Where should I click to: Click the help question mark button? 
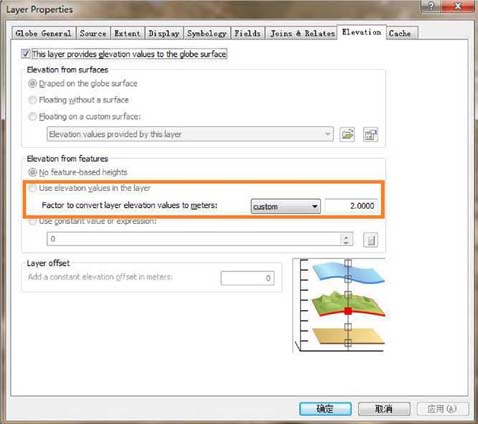pyautogui.click(x=431, y=6)
